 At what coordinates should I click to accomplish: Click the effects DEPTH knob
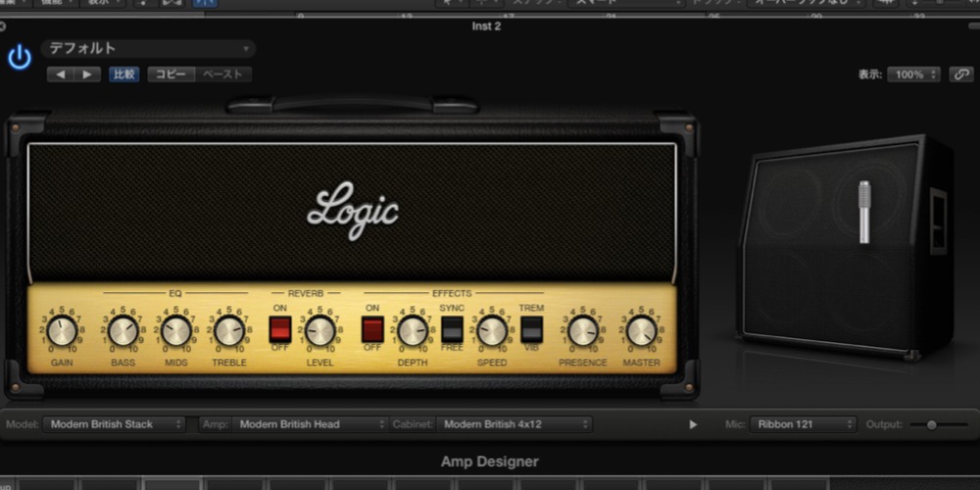tap(413, 330)
